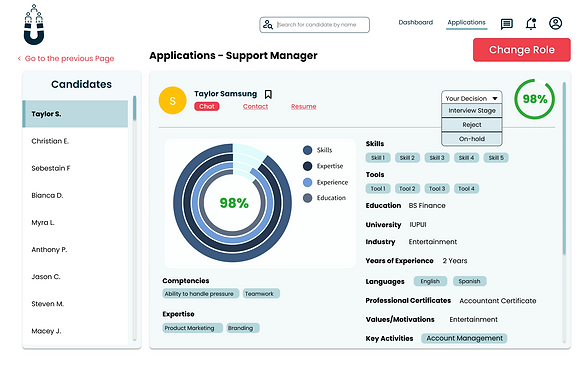
Task: Select candidate Taylor S.
Action: tap(75, 114)
